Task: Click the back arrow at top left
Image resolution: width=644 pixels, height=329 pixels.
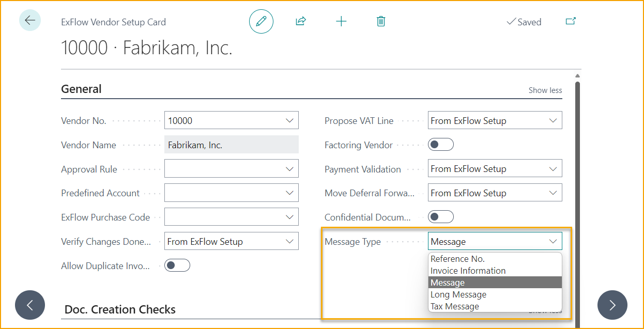Action: (x=30, y=20)
